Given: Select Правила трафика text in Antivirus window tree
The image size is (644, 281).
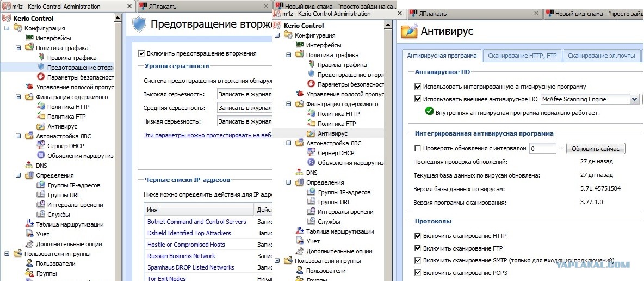Looking at the screenshot, I should (342, 65).
